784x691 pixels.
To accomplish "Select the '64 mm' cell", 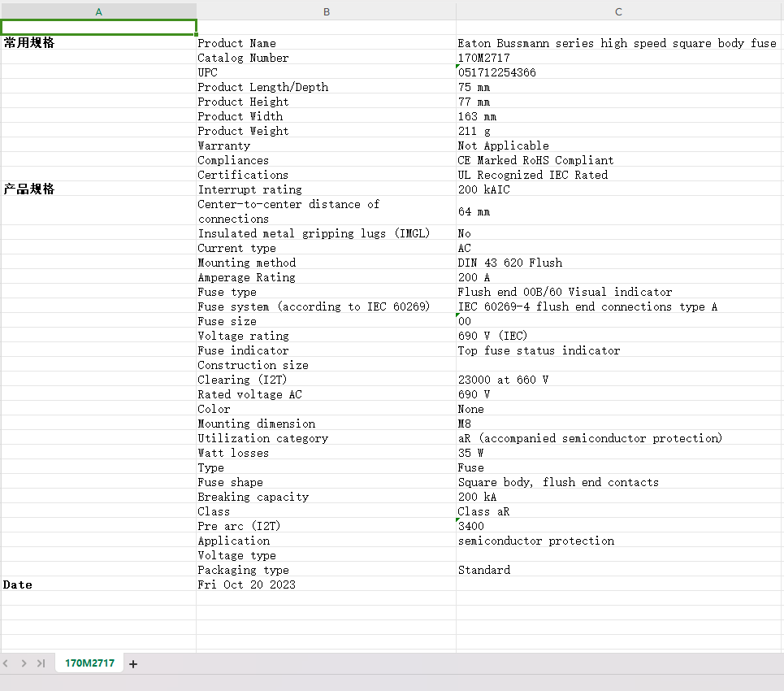I will point(619,211).
